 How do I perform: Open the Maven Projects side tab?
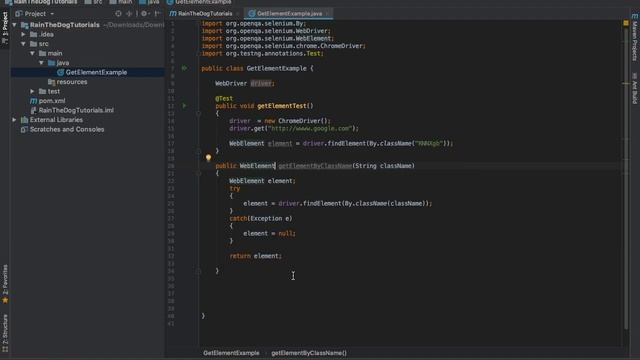coord(635,38)
